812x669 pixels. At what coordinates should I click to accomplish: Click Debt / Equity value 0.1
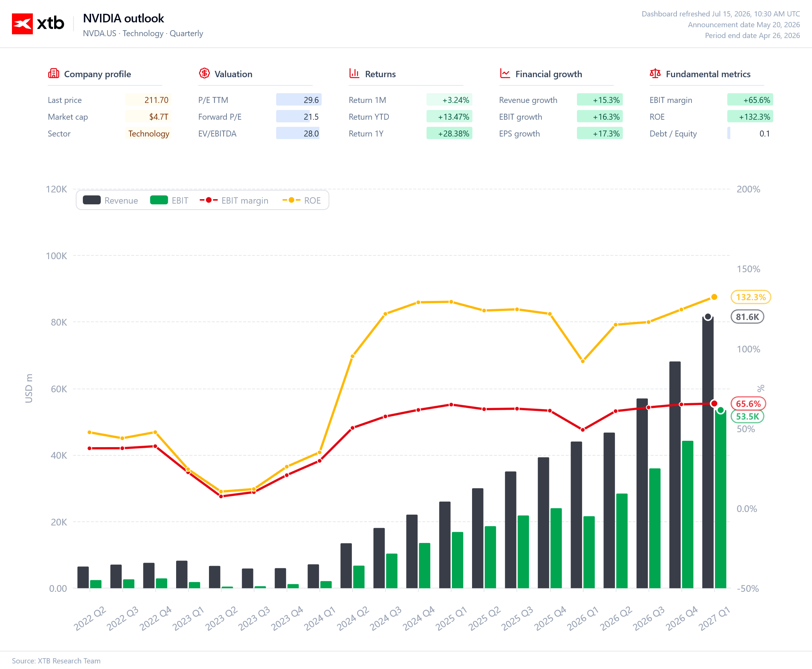click(x=750, y=134)
